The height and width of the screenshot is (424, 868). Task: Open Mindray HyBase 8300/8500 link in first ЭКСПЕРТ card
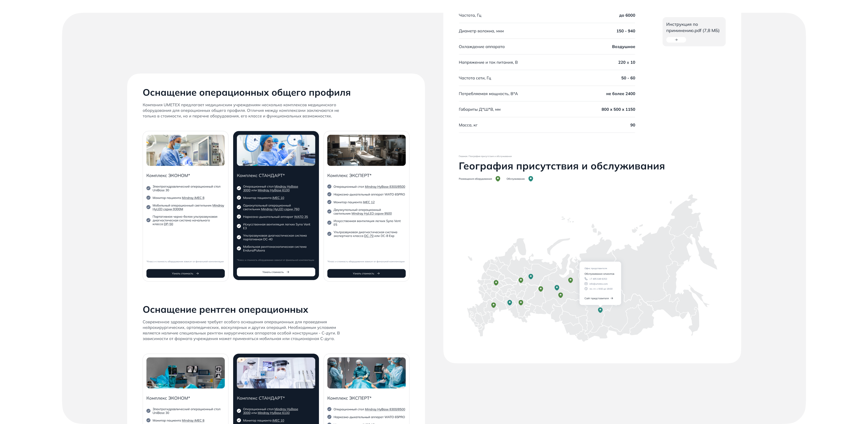[385, 187]
